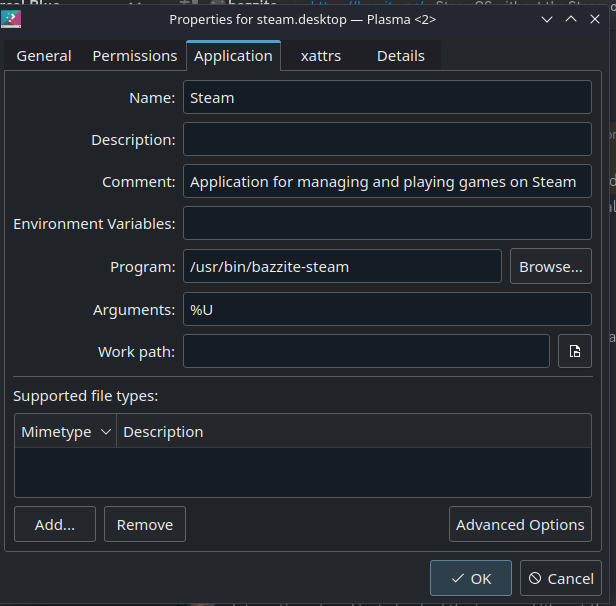Click the keep-above arrow in title bar
The width and height of the screenshot is (616, 606).
click(x=571, y=19)
